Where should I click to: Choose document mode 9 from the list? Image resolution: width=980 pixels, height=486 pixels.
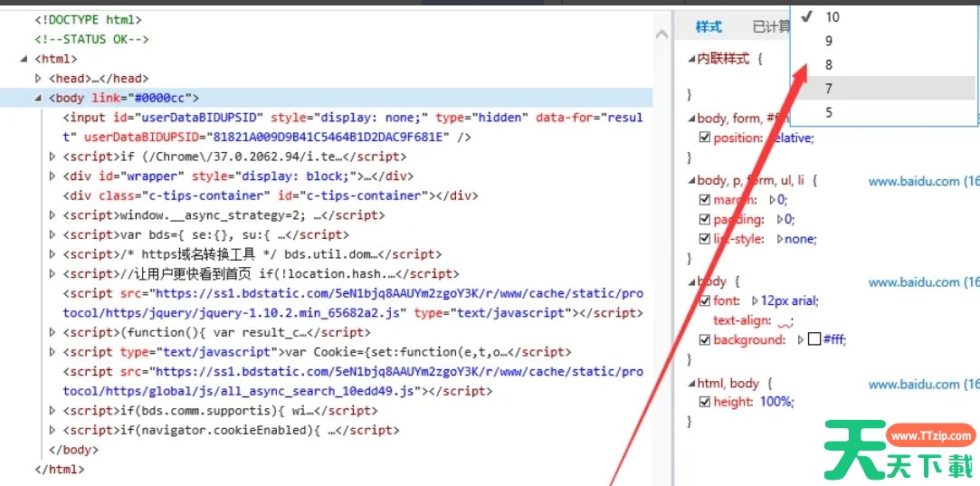[829, 41]
